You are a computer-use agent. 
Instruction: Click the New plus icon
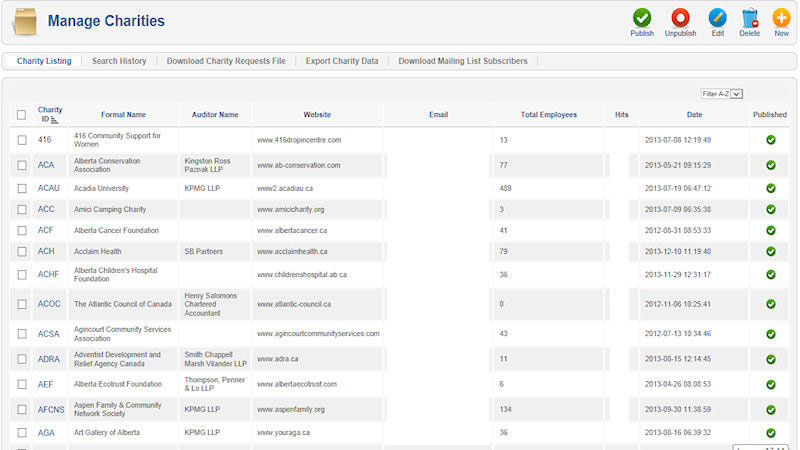point(781,18)
